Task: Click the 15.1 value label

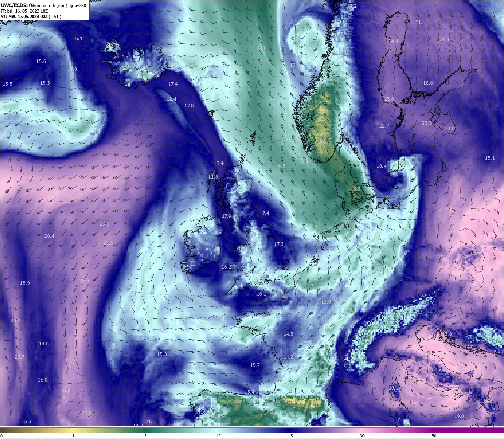Action: click(490, 158)
